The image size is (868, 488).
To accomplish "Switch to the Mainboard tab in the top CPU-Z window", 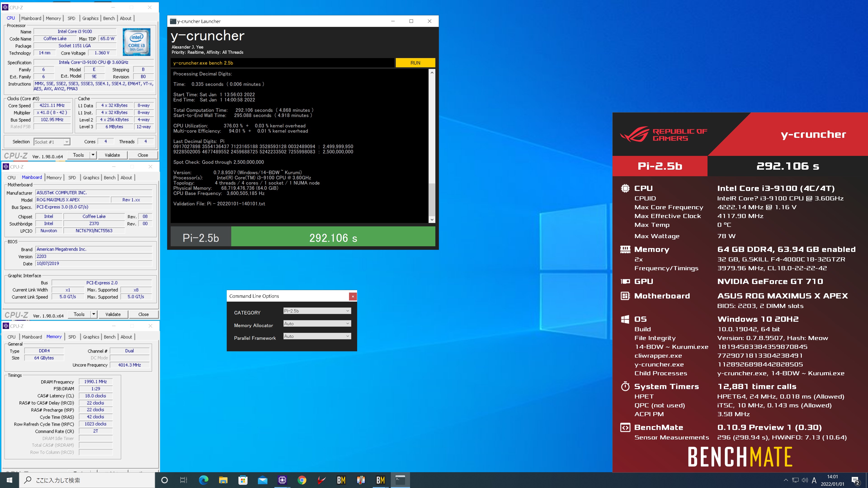I will click(31, 18).
